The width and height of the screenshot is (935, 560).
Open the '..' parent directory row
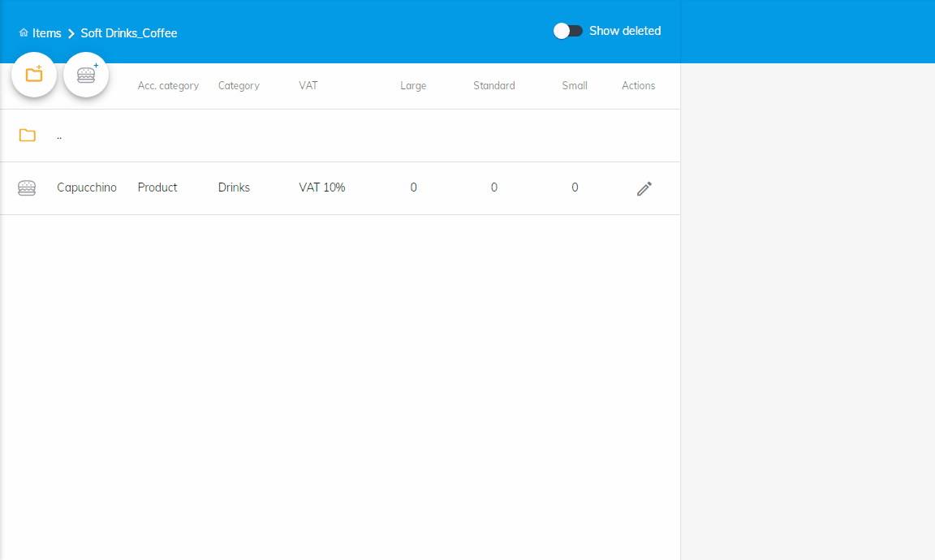pos(59,136)
